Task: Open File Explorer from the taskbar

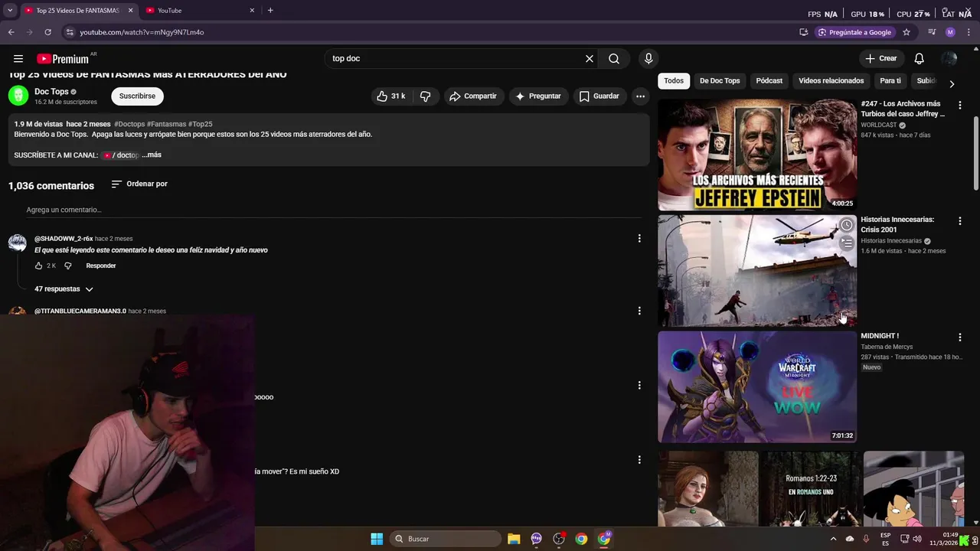Action: pos(514,539)
